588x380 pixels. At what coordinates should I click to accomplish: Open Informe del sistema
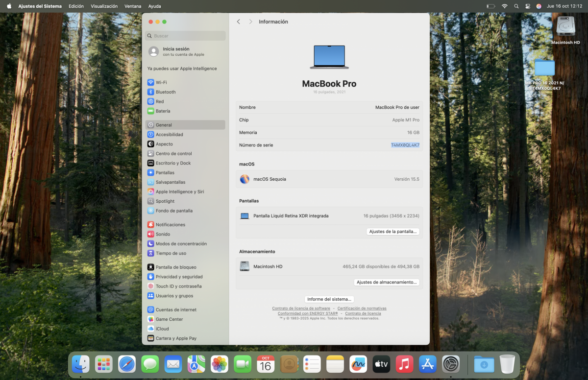click(x=329, y=299)
